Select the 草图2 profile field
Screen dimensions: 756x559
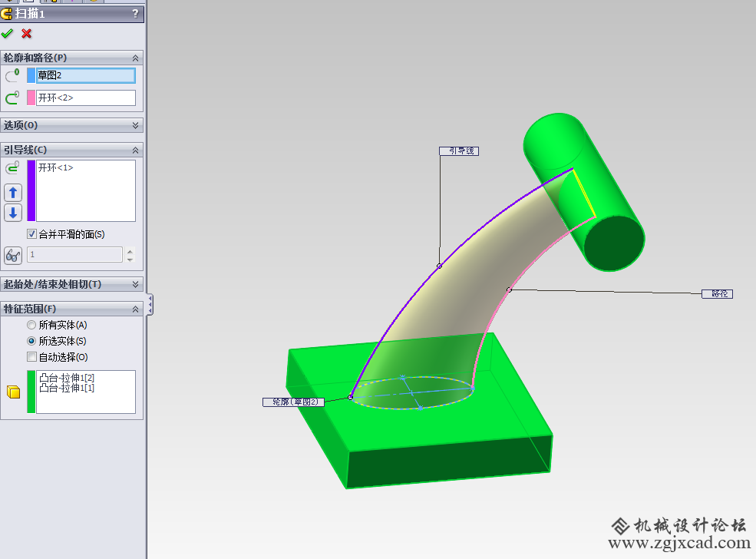tap(86, 75)
